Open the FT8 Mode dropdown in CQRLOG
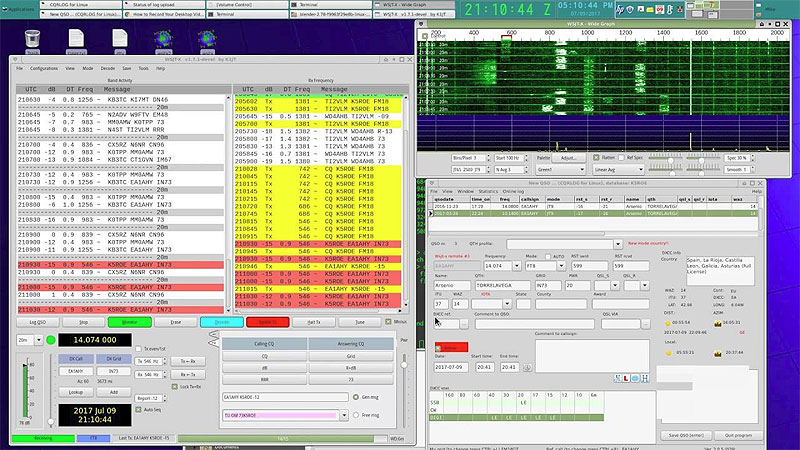 point(561,266)
